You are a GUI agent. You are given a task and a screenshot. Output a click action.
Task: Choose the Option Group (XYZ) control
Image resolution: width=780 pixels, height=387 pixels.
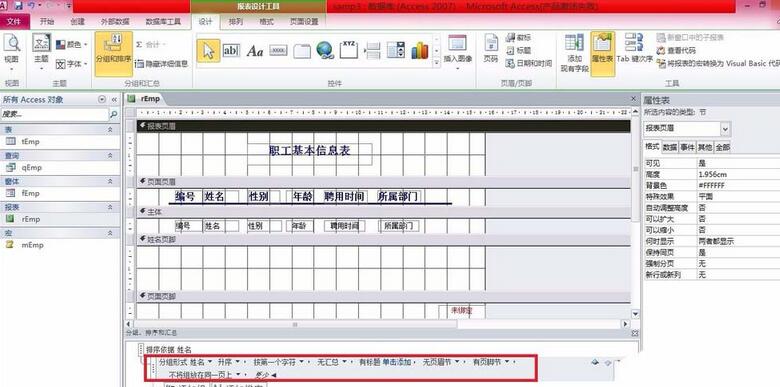349,51
